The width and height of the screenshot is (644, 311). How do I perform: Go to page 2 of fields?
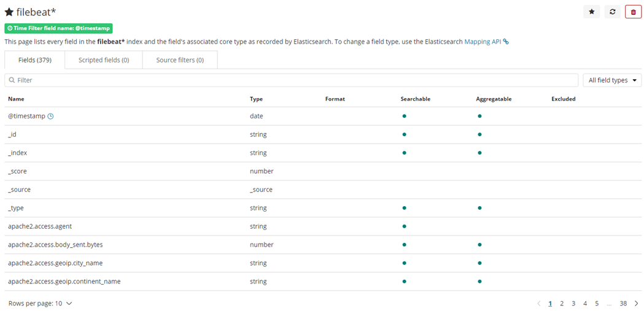click(x=562, y=304)
